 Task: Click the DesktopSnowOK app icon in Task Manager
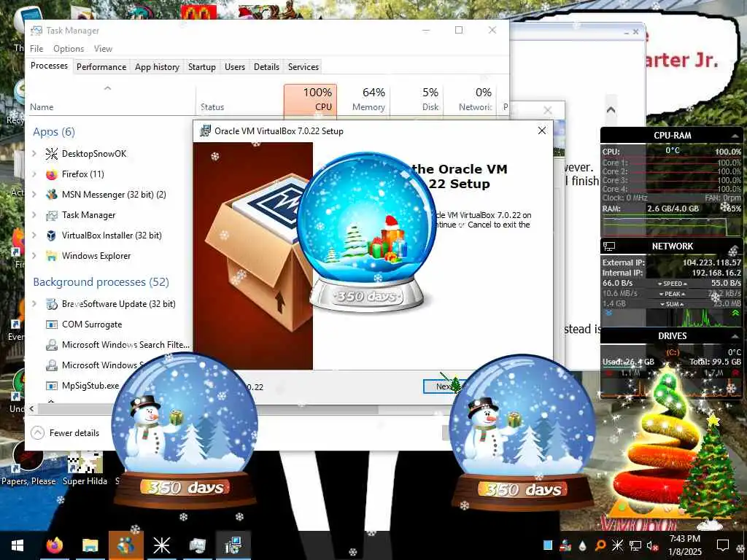(x=52, y=154)
